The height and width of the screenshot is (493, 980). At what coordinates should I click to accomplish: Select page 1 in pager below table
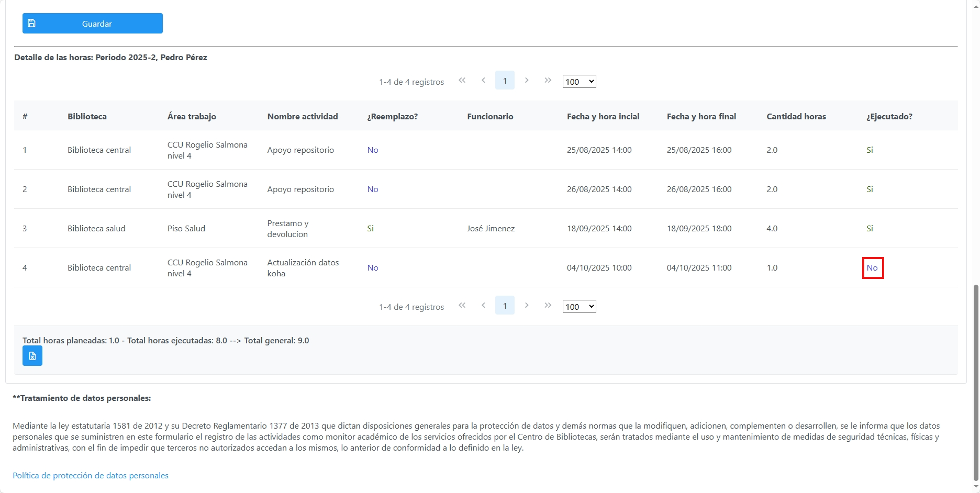coord(505,306)
